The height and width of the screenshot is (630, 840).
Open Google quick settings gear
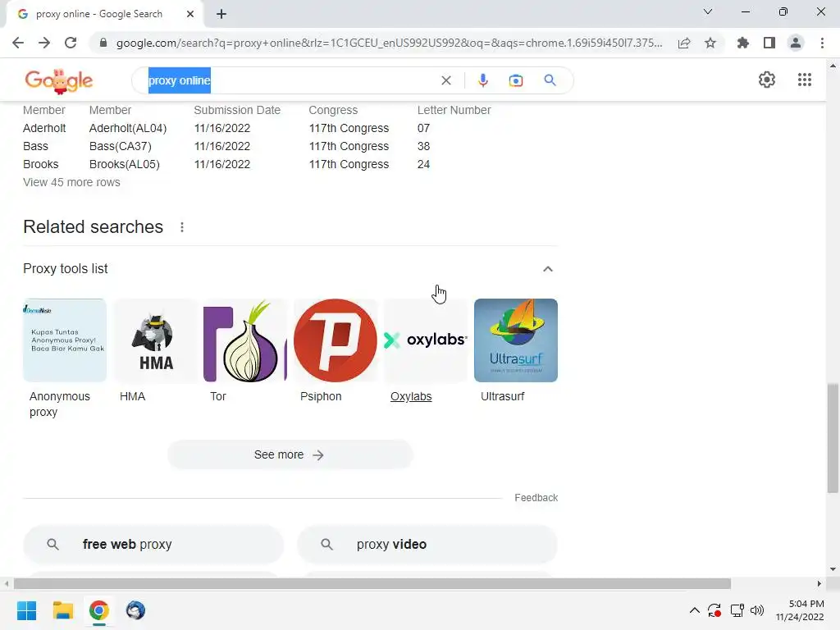[767, 80]
